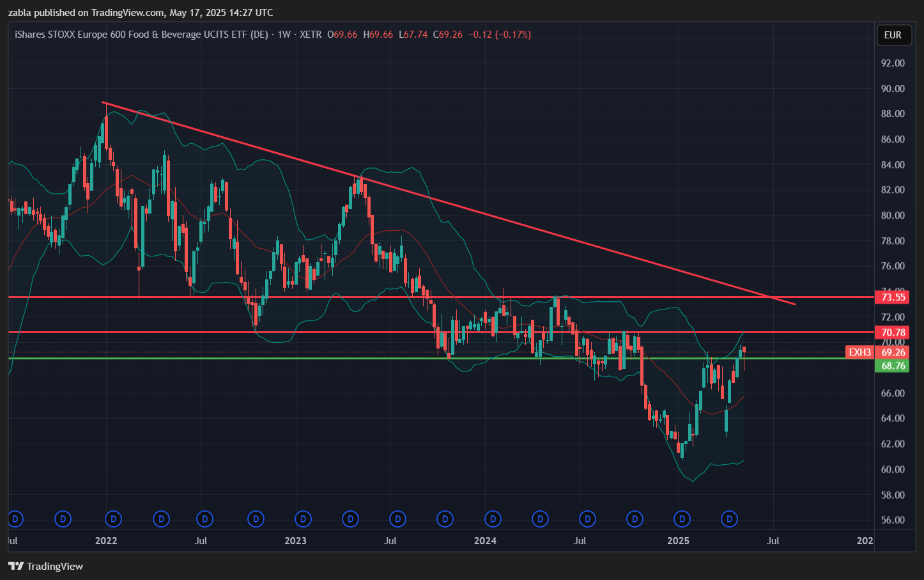Click dividend marker nearest the 2024 label

(x=493, y=519)
